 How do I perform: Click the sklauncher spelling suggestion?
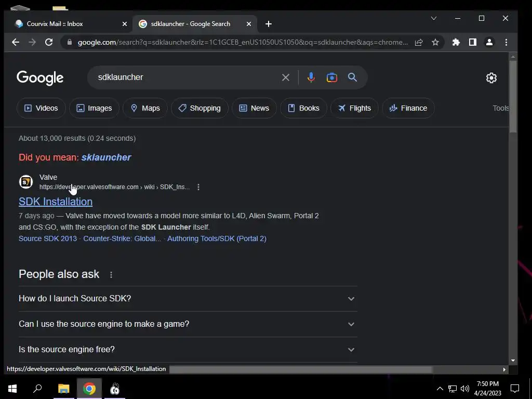(x=106, y=157)
